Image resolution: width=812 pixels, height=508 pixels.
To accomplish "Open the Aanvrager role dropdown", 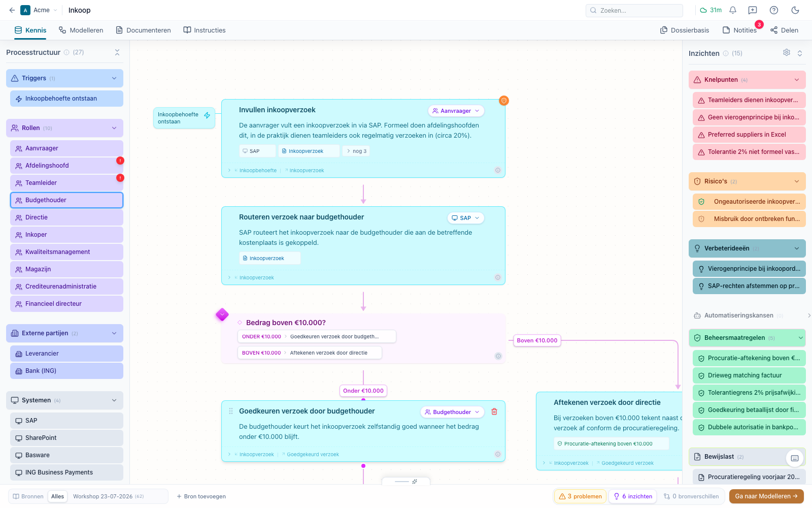I will click(456, 111).
